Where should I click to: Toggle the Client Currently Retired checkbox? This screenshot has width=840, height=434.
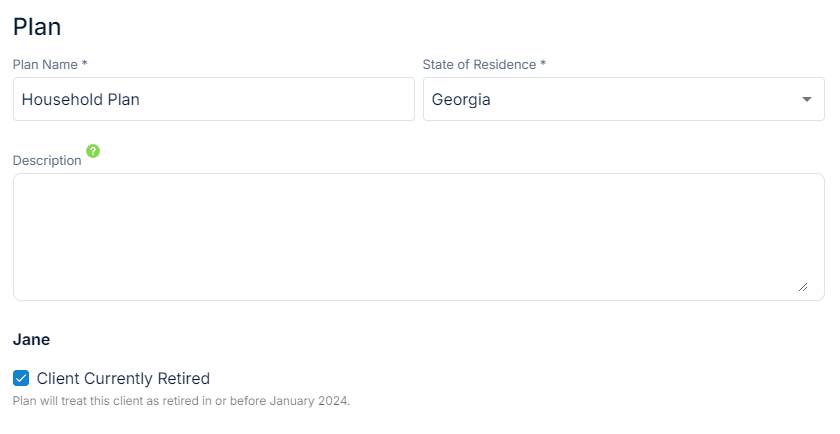pyautogui.click(x=21, y=378)
